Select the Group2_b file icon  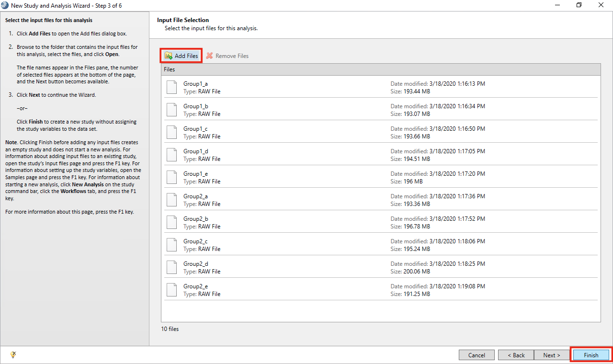coord(171,222)
